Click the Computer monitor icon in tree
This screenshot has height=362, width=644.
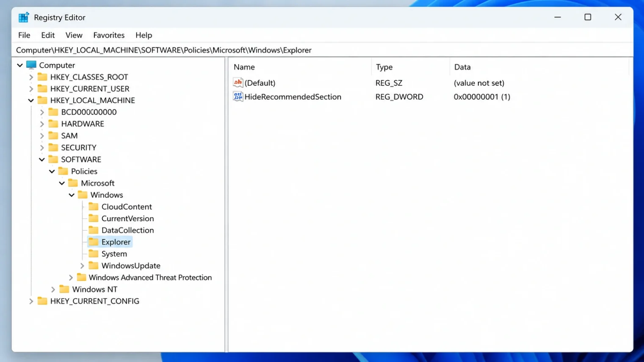[31, 65]
